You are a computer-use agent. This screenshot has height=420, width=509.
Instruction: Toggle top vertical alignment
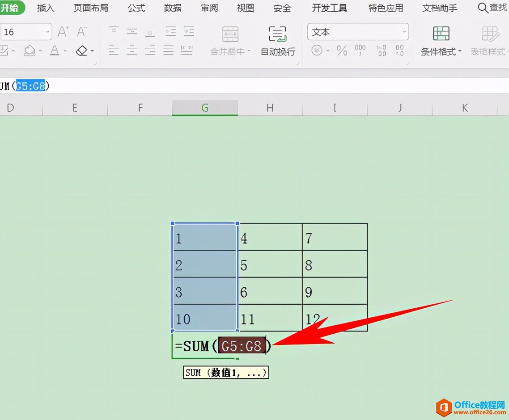(114, 31)
